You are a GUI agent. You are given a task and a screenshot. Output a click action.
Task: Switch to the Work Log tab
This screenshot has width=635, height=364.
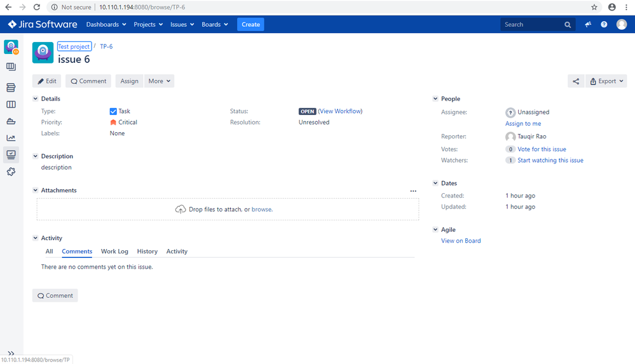[114, 251]
